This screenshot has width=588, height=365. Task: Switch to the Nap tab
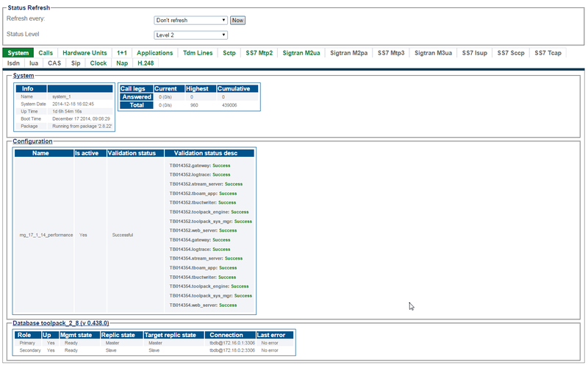(x=122, y=63)
